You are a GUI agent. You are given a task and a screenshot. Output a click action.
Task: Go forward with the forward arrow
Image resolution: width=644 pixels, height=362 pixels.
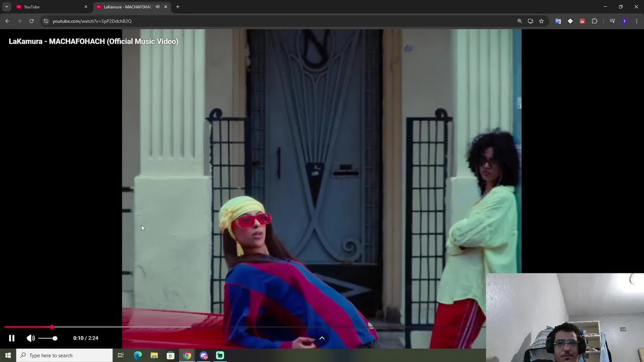point(19,21)
